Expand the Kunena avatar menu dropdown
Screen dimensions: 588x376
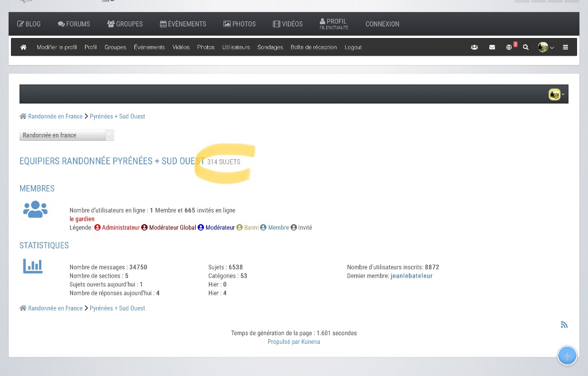(556, 94)
